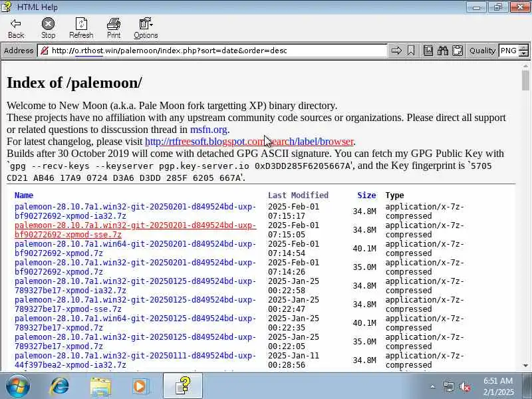Click the 2025-Feb-01 07:14:54 timestamp
The image size is (532, 399).
point(293,248)
